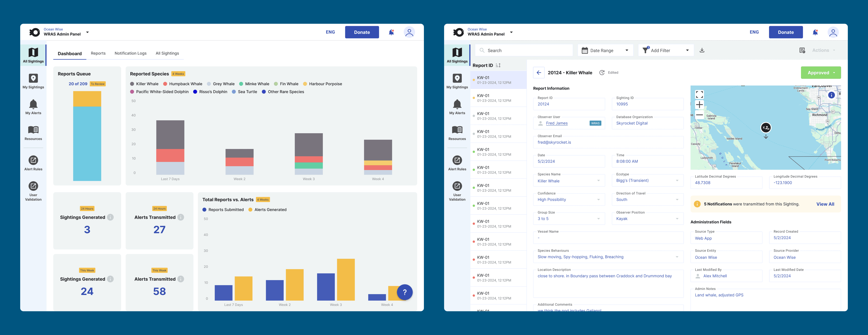Click the download icon next to Add Filter

point(702,50)
